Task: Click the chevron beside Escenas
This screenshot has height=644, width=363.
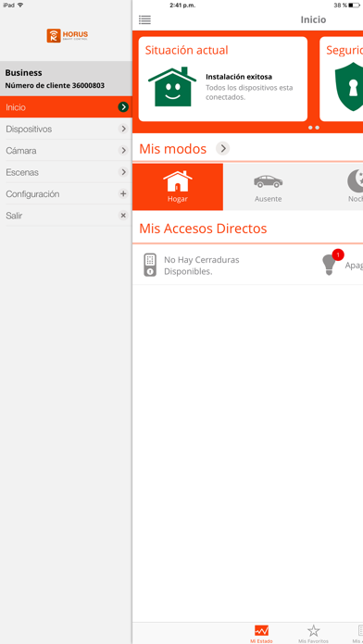Action: (123, 172)
